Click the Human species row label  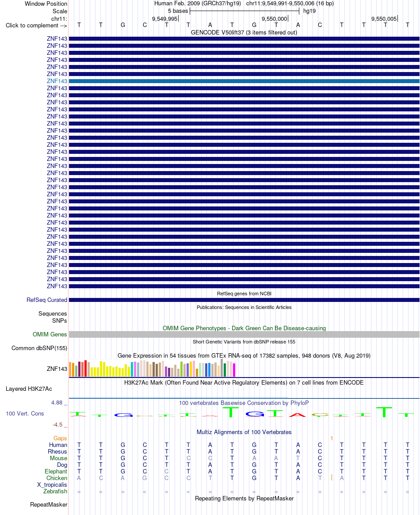click(x=58, y=445)
